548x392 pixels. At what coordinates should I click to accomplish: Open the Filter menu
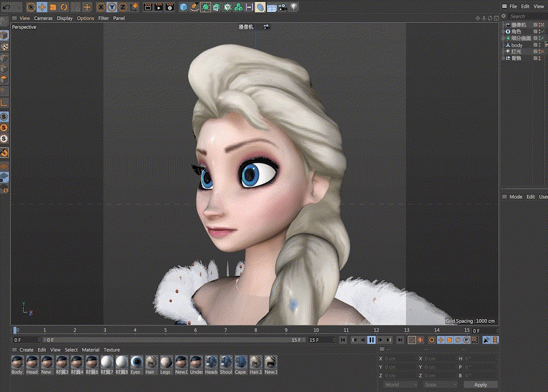(103, 18)
